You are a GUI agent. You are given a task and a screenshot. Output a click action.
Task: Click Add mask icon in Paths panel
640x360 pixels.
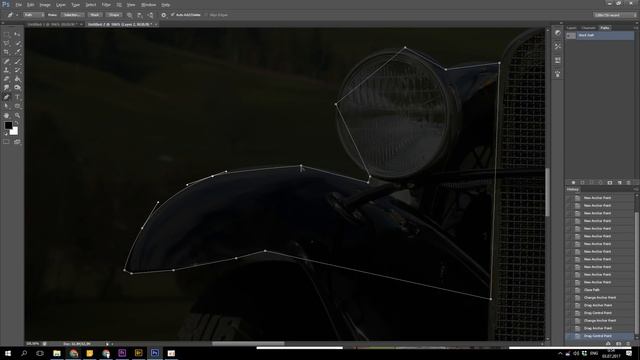[610, 182]
